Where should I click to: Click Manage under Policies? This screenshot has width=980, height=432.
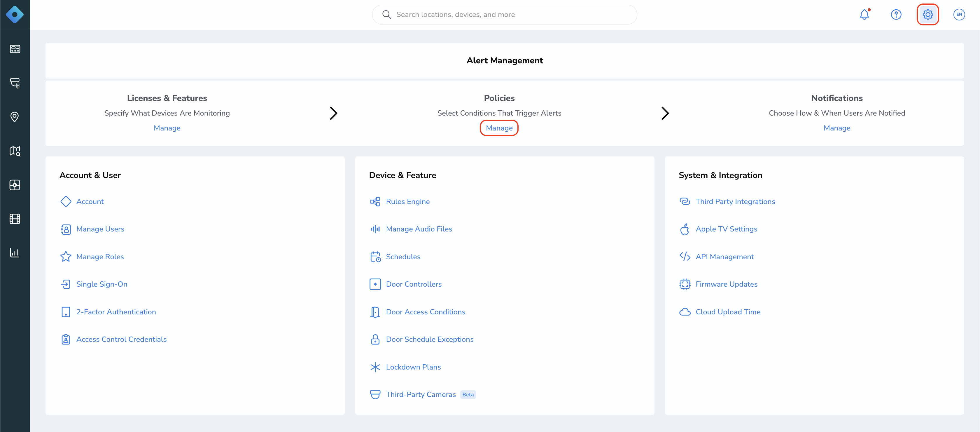point(499,128)
